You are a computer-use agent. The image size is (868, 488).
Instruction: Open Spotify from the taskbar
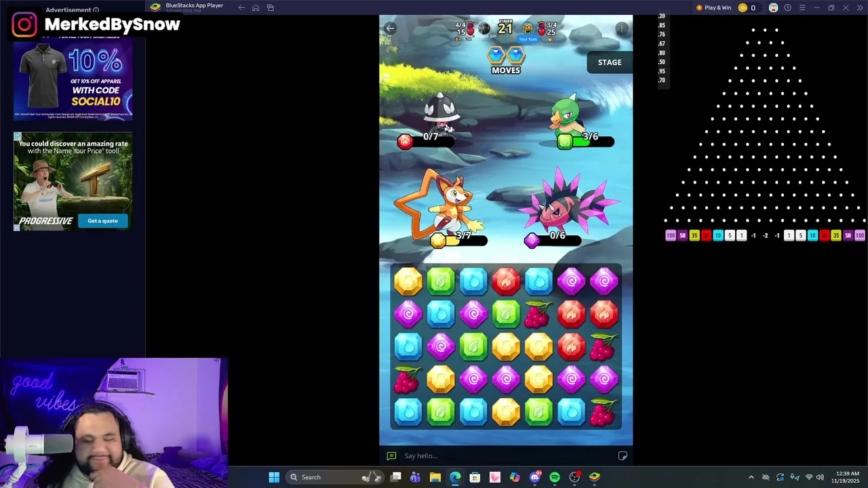(555, 477)
